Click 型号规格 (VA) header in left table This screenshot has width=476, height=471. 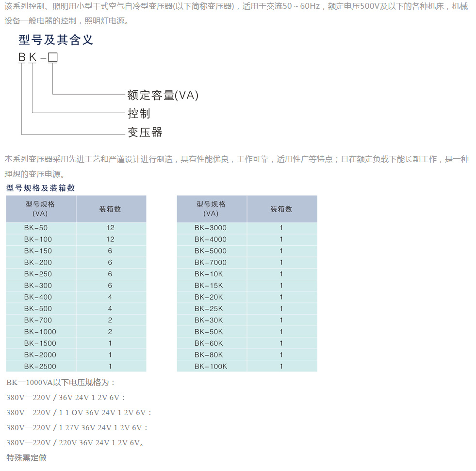[40, 209]
